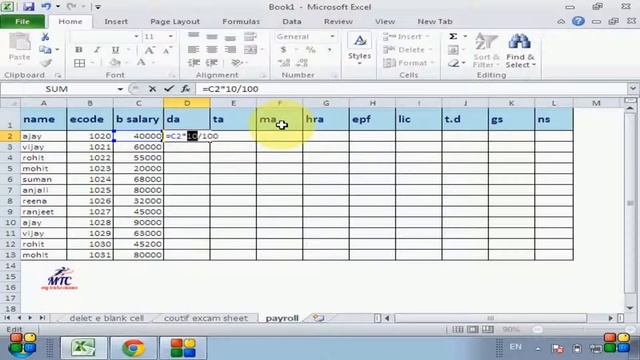The height and width of the screenshot is (360, 640).
Task: Click the AutoSum sigma icon
Action: pos(453,37)
